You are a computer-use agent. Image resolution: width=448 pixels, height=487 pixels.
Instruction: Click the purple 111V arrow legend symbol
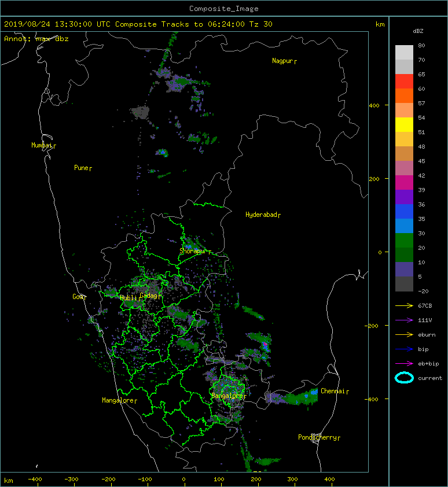click(x=404, y=320)
